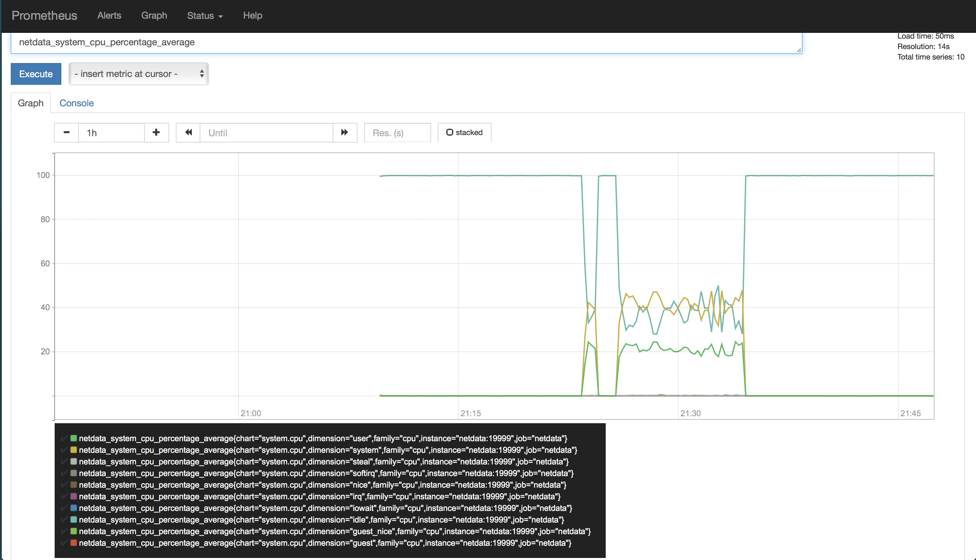Toggle checkmark of the guest series
The height and width of the screenshot is (560, 976).
point(64,543)
